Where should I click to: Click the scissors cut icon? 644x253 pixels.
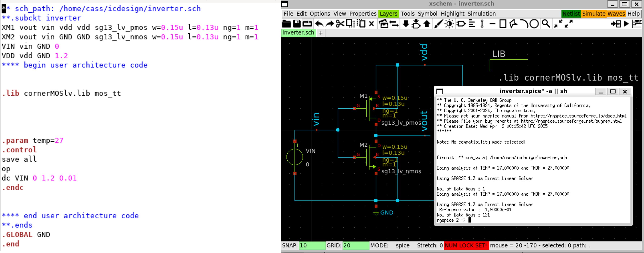click(x=340, y=24)
